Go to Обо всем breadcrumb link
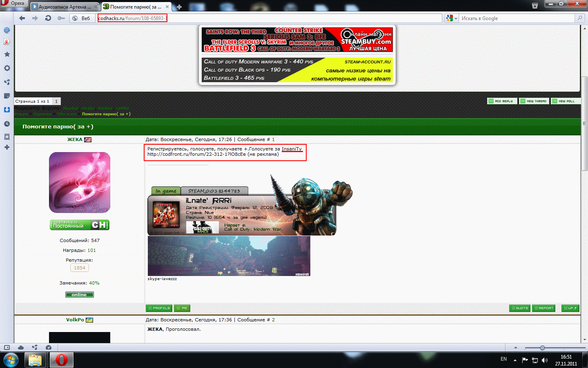Image resolution: width=588 pixels, height=368 pixels. (67, 114)
